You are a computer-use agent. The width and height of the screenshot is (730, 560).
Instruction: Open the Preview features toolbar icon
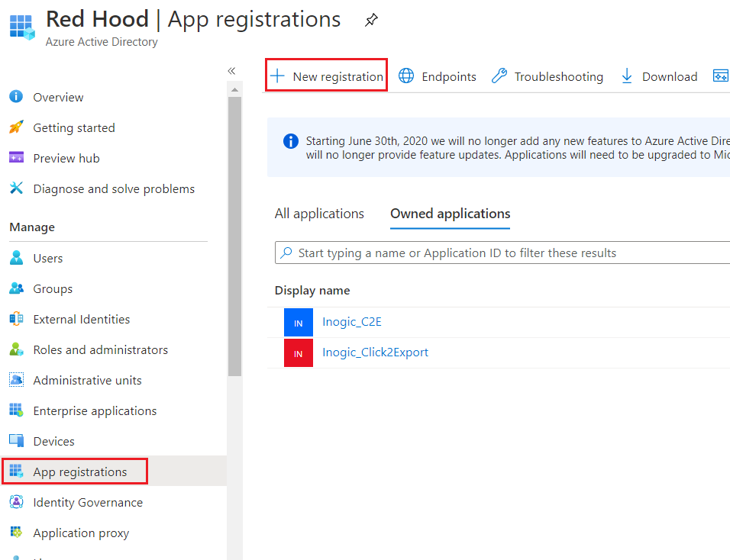(721, 76)
